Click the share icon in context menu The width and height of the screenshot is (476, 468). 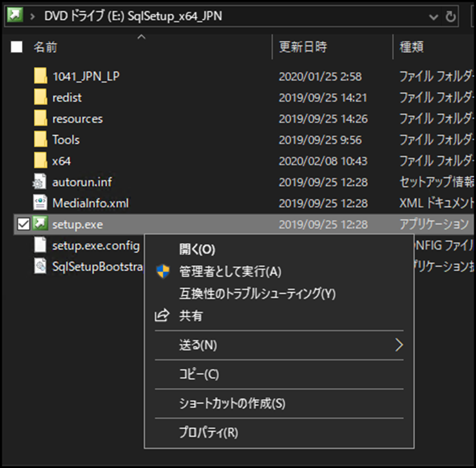click(162, 315)
